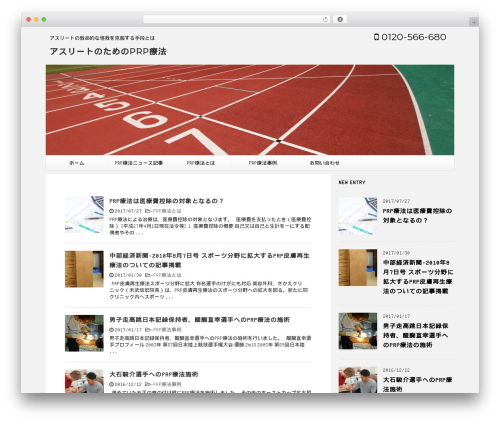This screenshot has height=423, width=500.
Task: Click sidebar thumbnail for the 2016/12/12 entry
Action: (358, 380)
